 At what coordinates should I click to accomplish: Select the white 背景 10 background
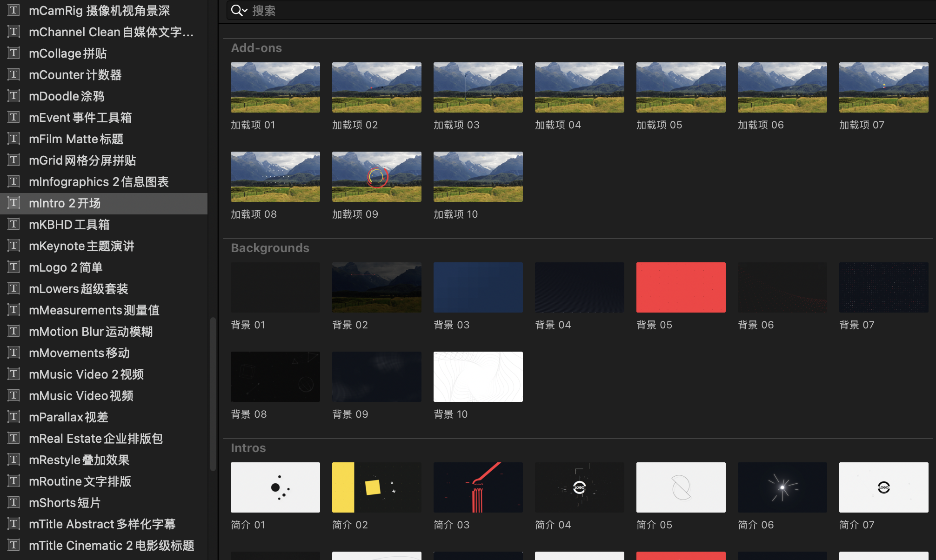pyautogui.click(x=478, y=377)
